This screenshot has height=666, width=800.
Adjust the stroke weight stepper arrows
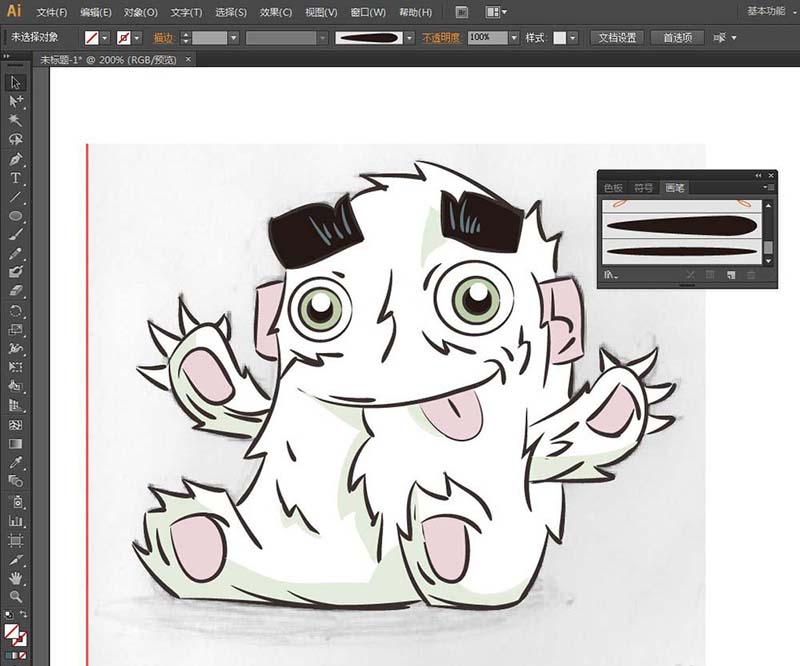pyautogui.click(x=186, y=38)
